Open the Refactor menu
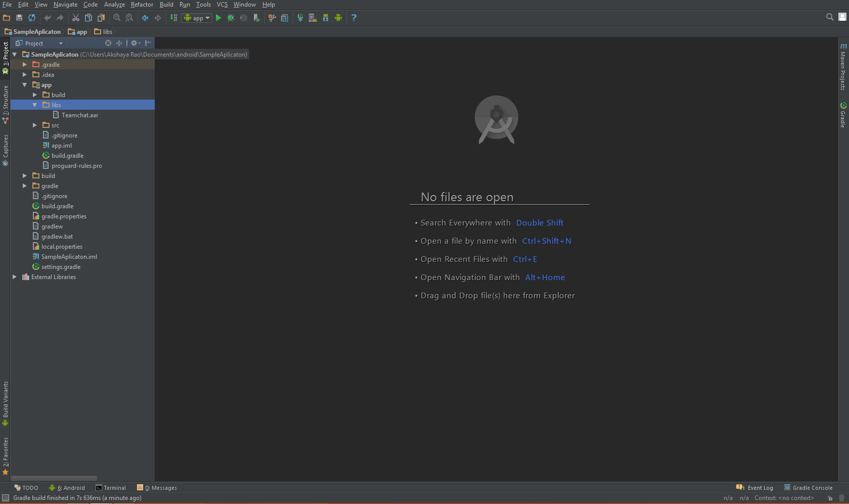Viewport: 849px width, 504px height. (142, 5)
